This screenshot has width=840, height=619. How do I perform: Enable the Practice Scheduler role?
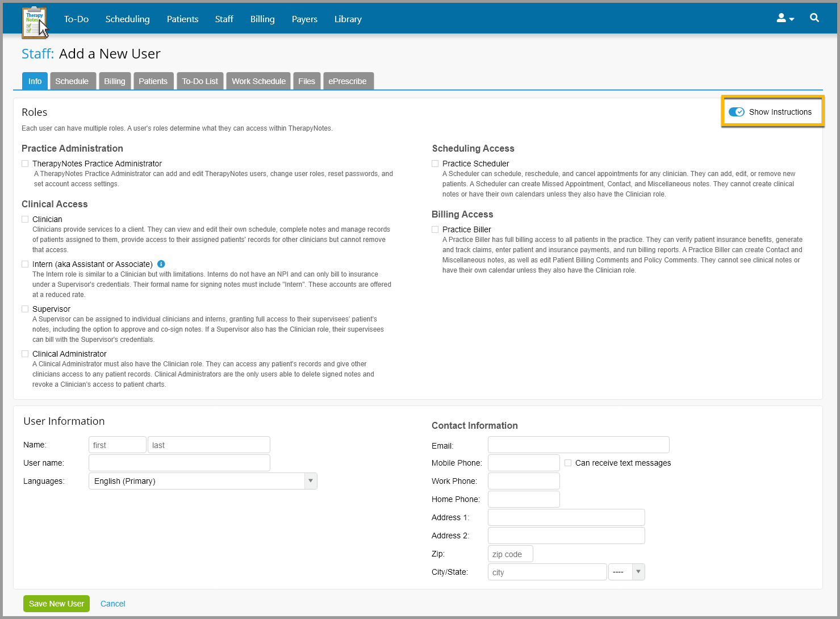435,163
